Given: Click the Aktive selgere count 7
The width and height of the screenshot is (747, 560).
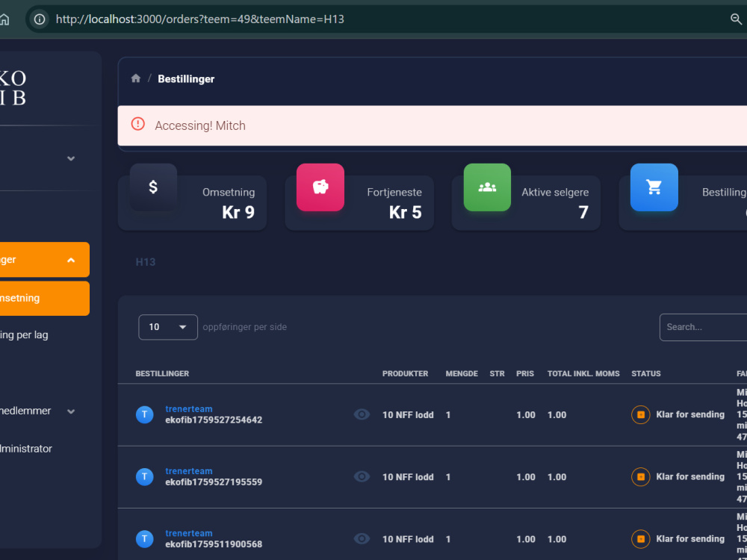Looking at the screenshot, I should click(x=583, y=212).
